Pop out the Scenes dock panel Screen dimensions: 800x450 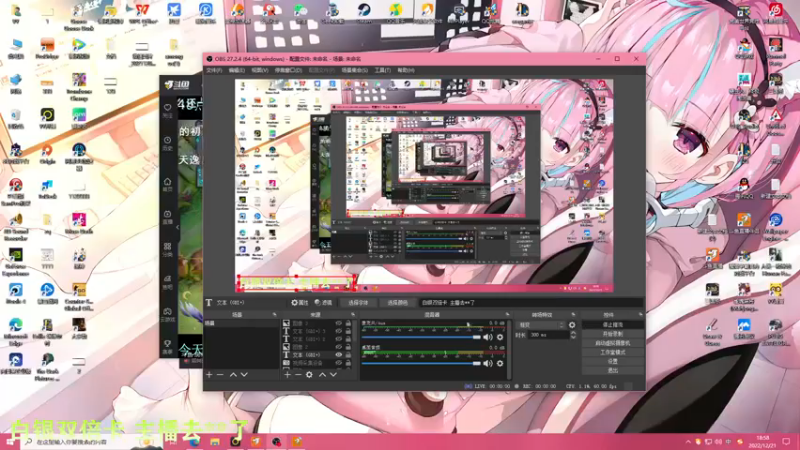(x=274, y=315)
